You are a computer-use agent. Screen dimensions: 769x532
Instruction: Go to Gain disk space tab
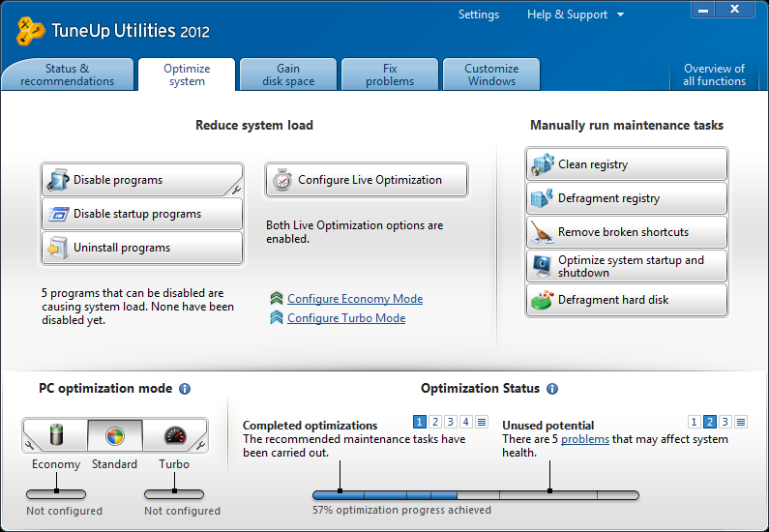288,74
